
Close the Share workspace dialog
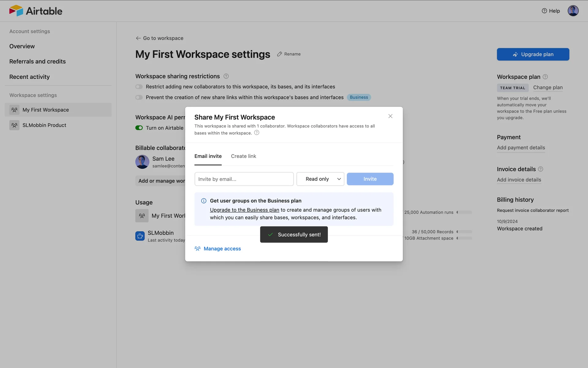[390, 116]
